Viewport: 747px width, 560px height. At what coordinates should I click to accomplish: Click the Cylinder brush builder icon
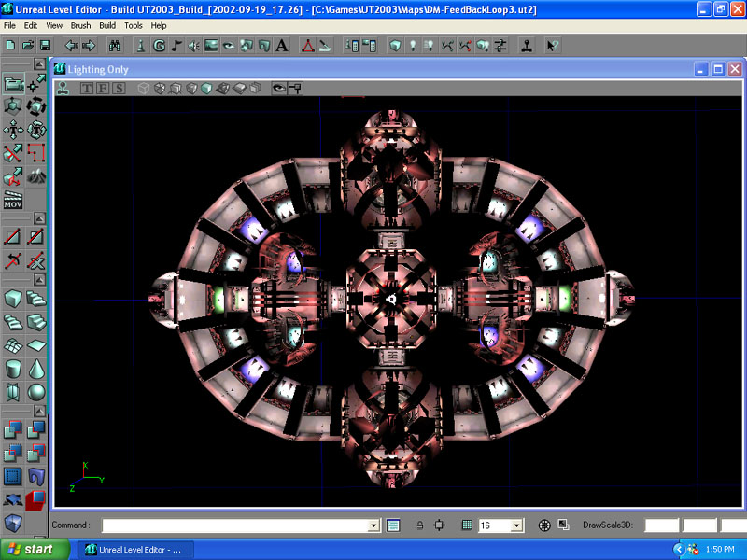pyautogui.click(x=13, y=369)
